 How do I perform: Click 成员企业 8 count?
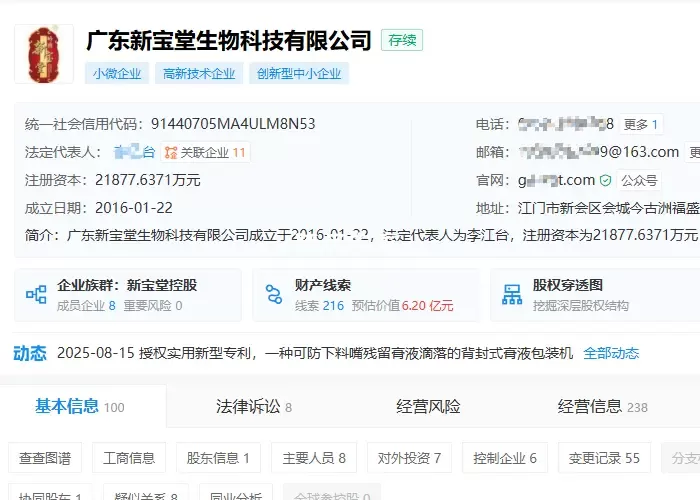click(86, 306)
